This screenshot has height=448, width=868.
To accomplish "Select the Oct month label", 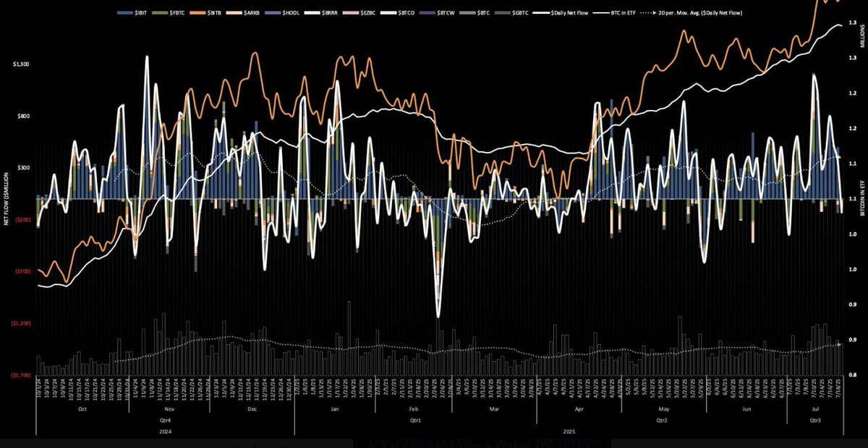I will point(82,409).
